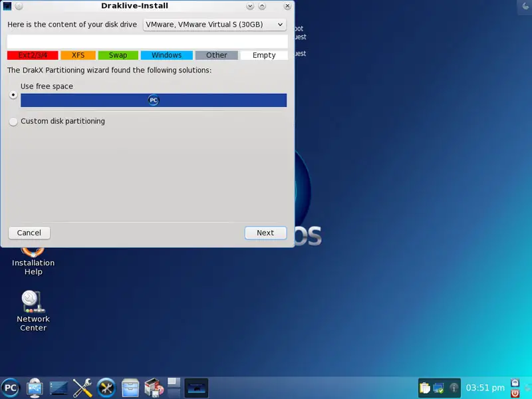Open the file cabinet manager icon
Image resolution: width=532 pixels, height=399 pixels.
tap(130, 388)
